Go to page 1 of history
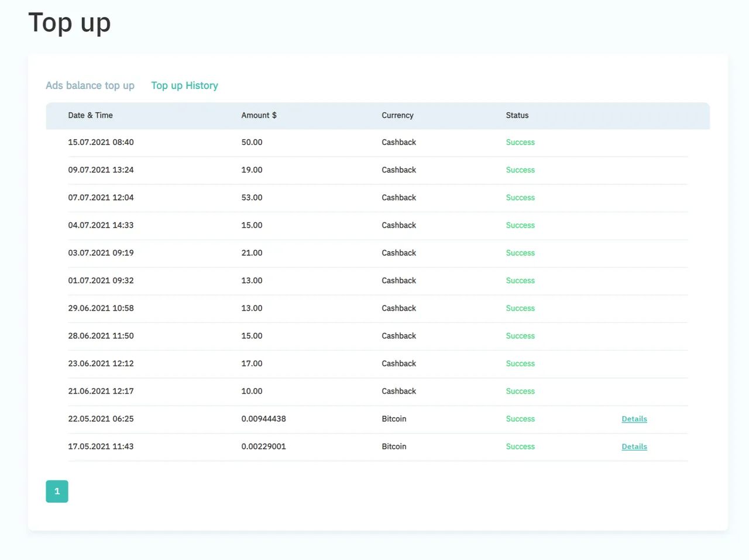Image resolution: width=749 pixels, height=560 pixels. [57, 492]
